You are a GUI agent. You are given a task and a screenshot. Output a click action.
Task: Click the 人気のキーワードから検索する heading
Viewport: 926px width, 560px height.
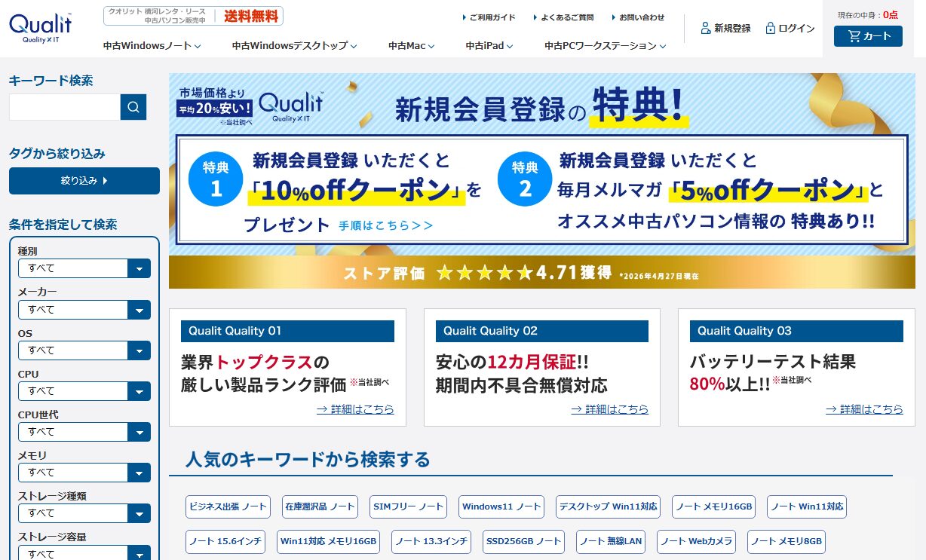click(308, 459)
